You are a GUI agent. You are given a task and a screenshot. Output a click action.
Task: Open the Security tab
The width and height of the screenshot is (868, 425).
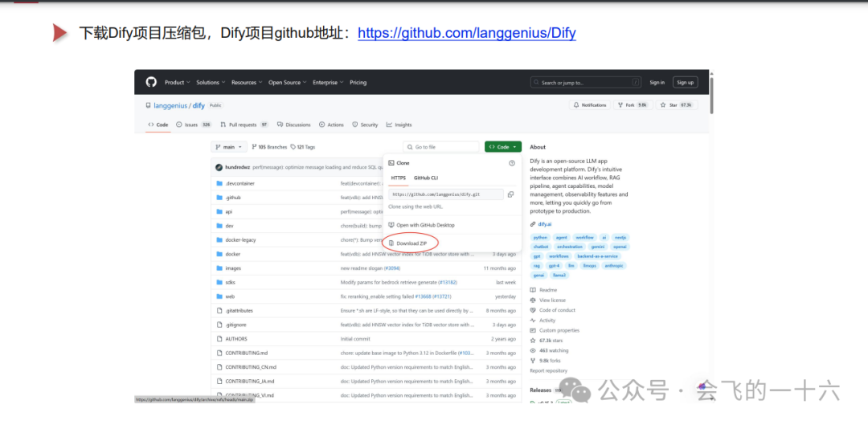(366, 125)
